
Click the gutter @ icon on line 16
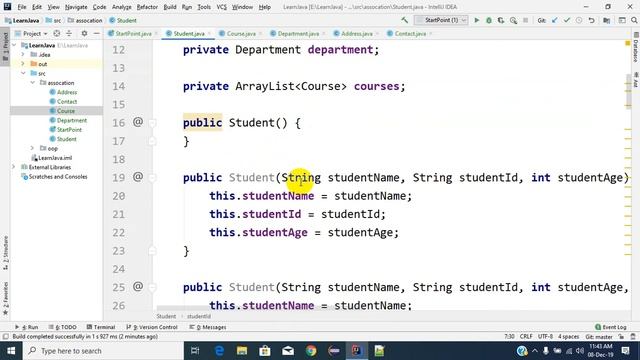pos(138,122)
